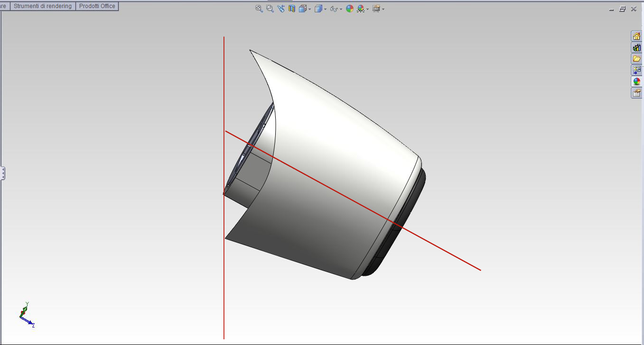Toggle the Section View tool

tap(292, 9)
